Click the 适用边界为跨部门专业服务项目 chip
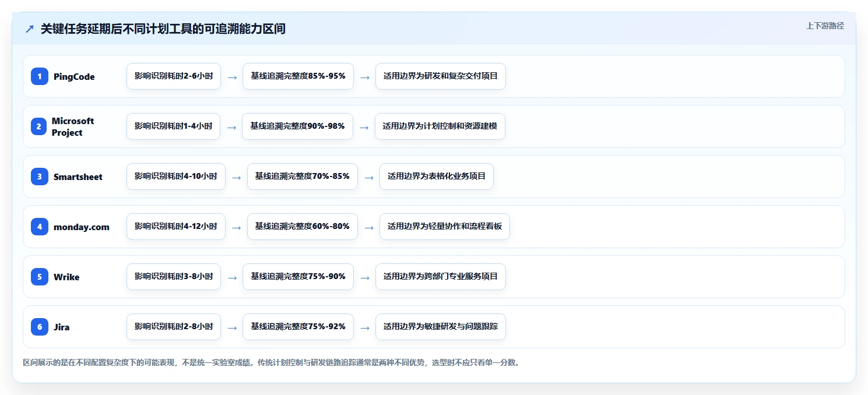Viewport: 868px width, 395px height. click(x=441, y=277)
